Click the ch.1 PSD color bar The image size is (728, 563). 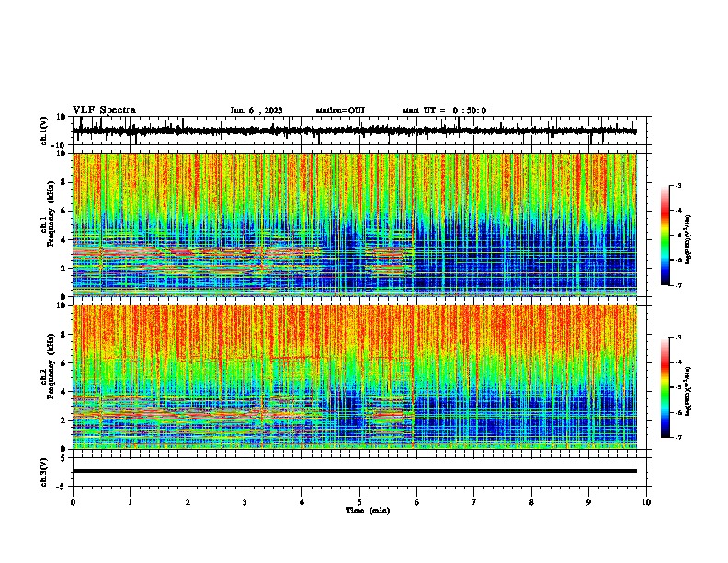665,236
